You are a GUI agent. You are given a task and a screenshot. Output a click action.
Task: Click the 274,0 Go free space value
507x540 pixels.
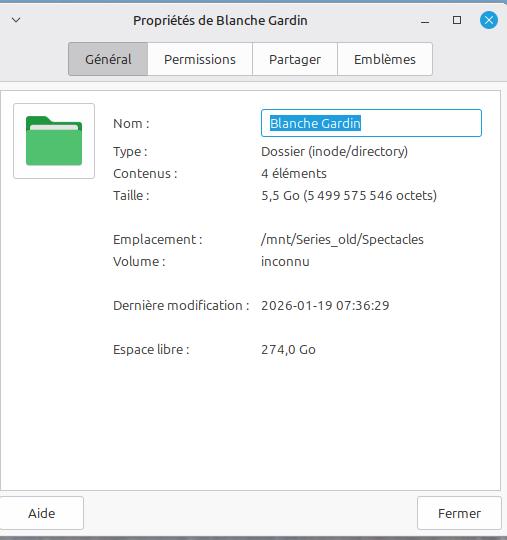[288, 350]
